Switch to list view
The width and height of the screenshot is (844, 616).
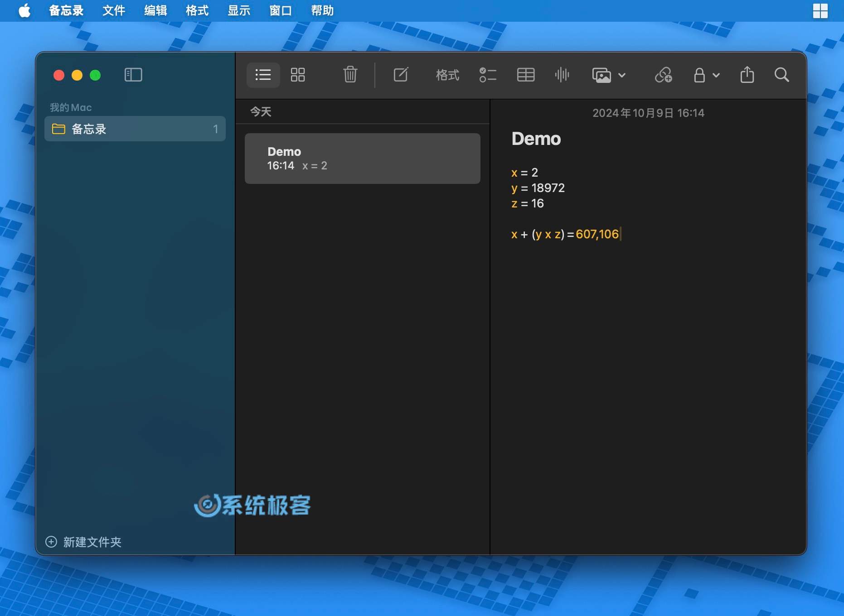pyautogui.click(x=263, y=75)
